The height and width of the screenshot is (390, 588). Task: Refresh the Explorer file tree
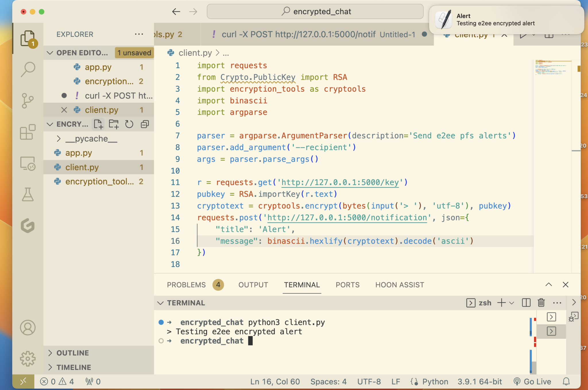[129, 124]
